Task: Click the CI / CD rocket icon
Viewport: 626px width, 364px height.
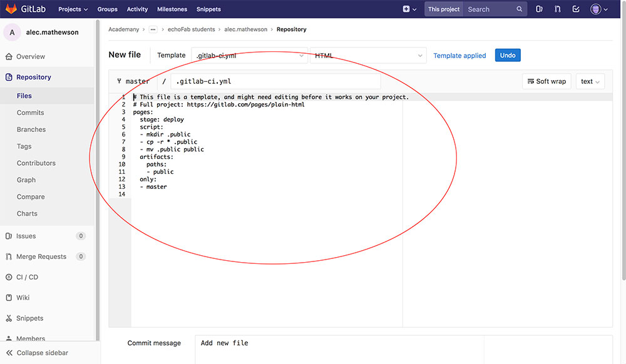Action: tap(9, 277)
